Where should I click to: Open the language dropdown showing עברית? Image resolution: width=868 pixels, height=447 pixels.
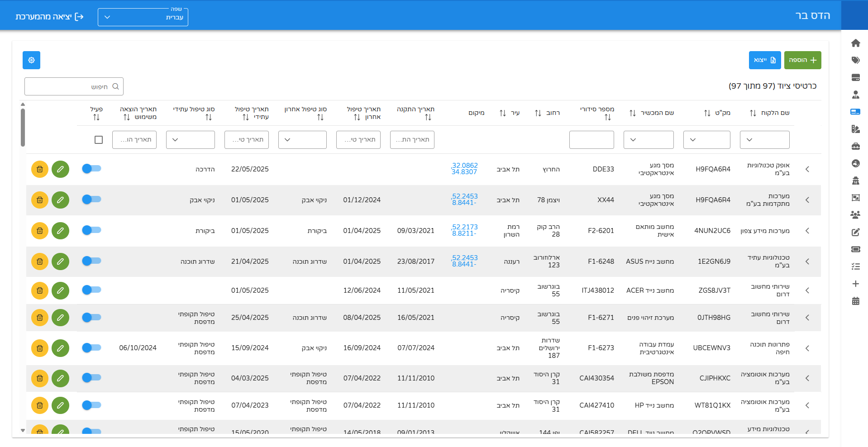pos(143,17)
